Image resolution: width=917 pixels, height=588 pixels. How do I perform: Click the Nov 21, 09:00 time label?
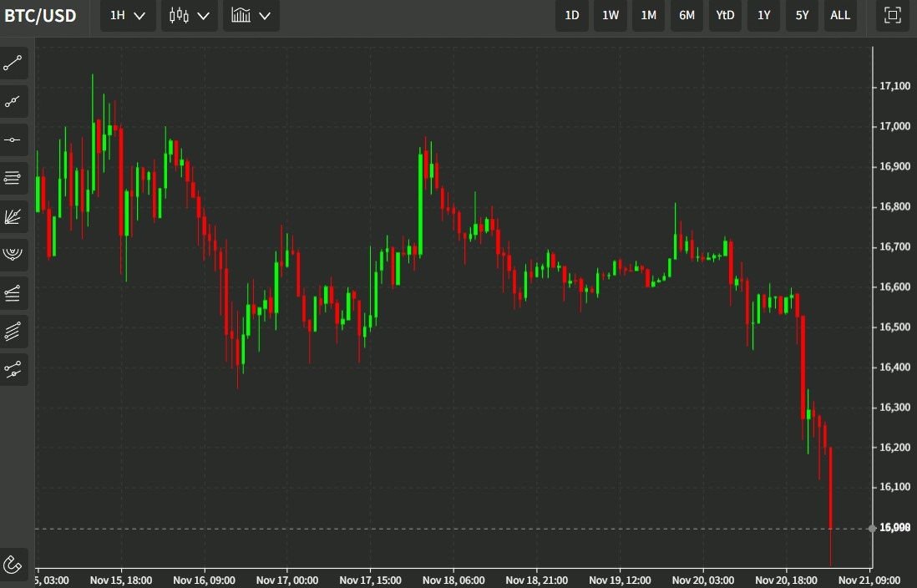(x=869, y=580)
